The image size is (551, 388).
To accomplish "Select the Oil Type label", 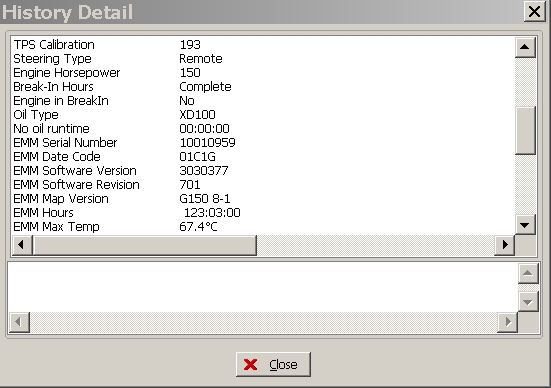I will [x=36, y=115].
